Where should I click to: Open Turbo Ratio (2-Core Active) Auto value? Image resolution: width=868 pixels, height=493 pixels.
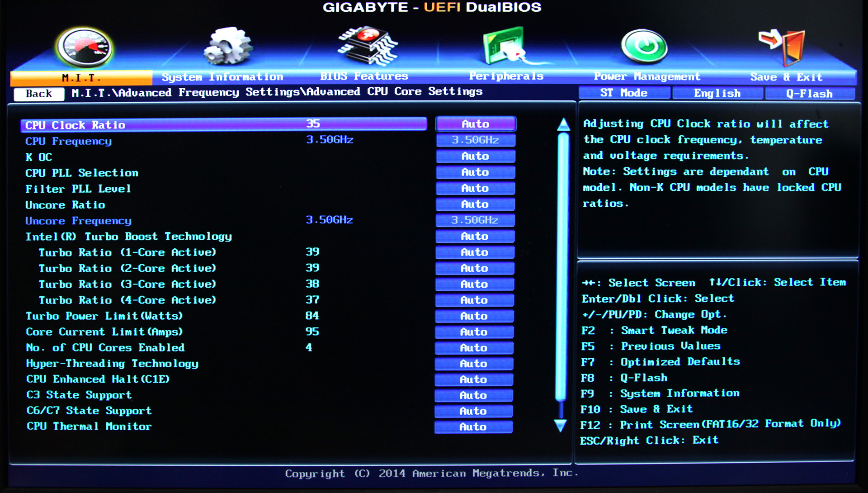(x=475, y=268)
